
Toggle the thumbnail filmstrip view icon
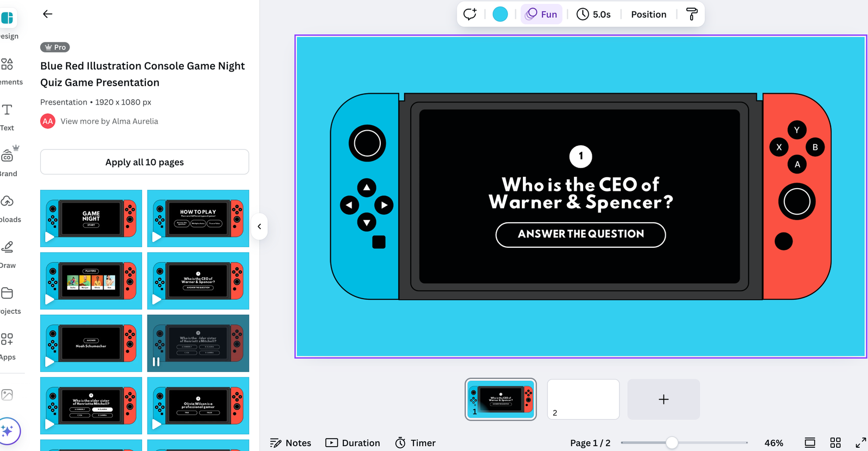(810, 443)
